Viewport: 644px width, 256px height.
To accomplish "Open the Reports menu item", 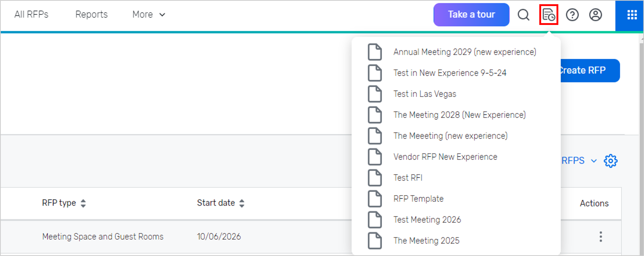I will click(x=91, y=14).
